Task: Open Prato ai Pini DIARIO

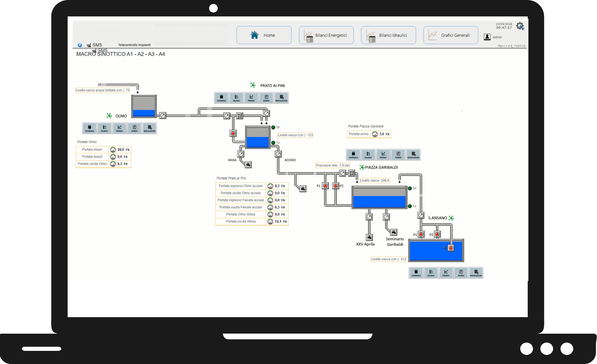Action: tap(266, 98)
